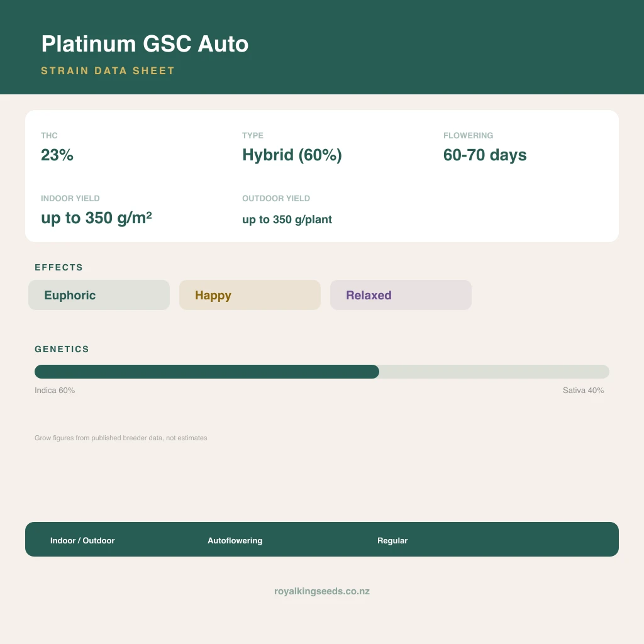Screen dimensions: 644x644
Task: Select Autoflowering in bottom bar
Action: coord(235,540)
